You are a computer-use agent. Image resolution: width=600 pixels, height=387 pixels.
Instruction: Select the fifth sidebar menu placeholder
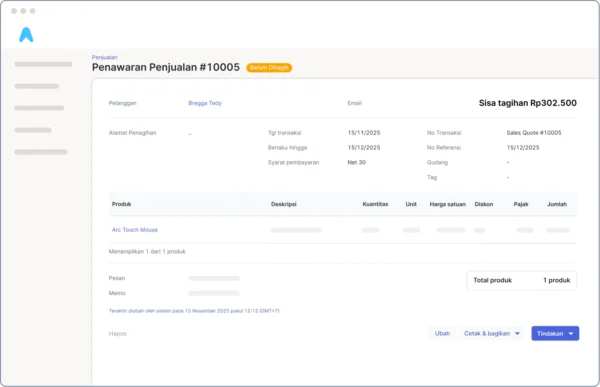click(41, 152)
